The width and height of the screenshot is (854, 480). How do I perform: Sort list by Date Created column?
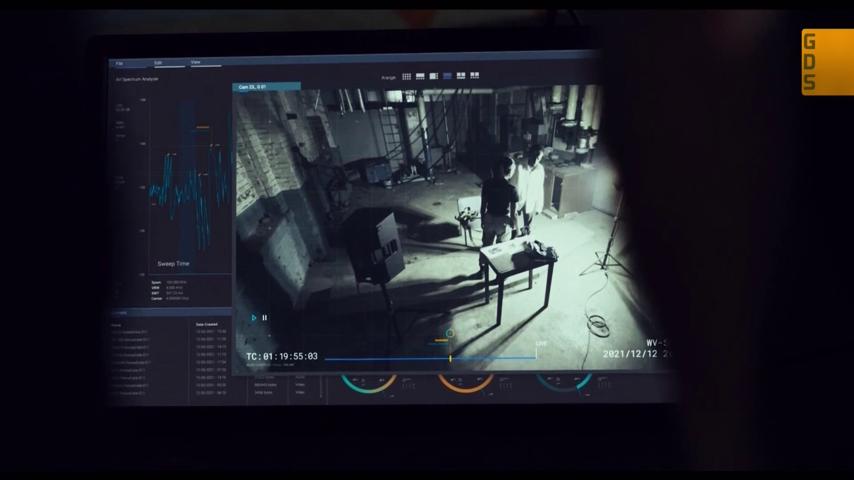206,324
